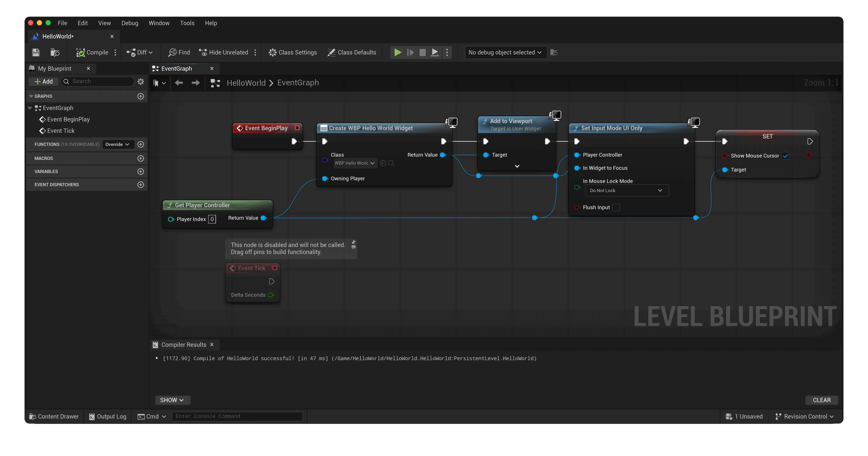Open the Diff dropdown

point(139,52)
